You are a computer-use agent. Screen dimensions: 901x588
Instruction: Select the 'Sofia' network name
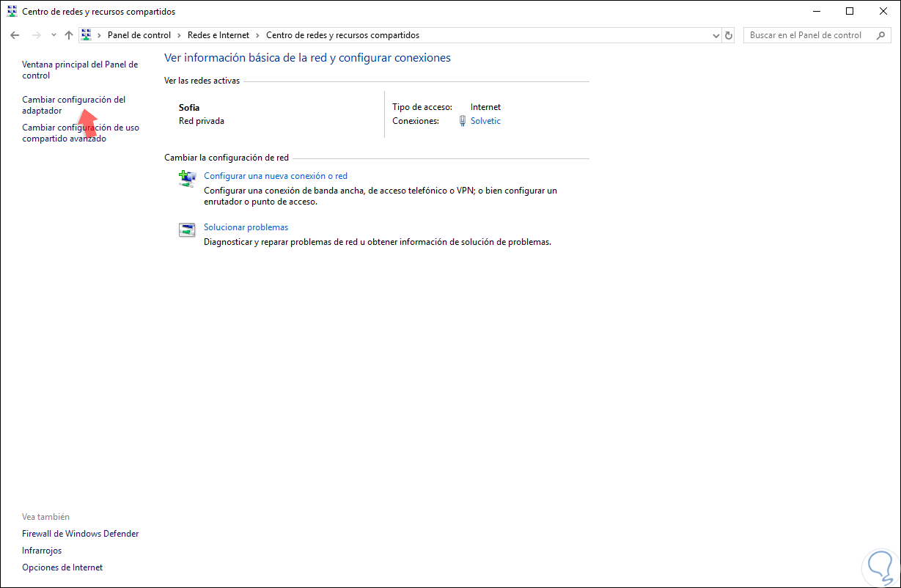click(189, 108)
